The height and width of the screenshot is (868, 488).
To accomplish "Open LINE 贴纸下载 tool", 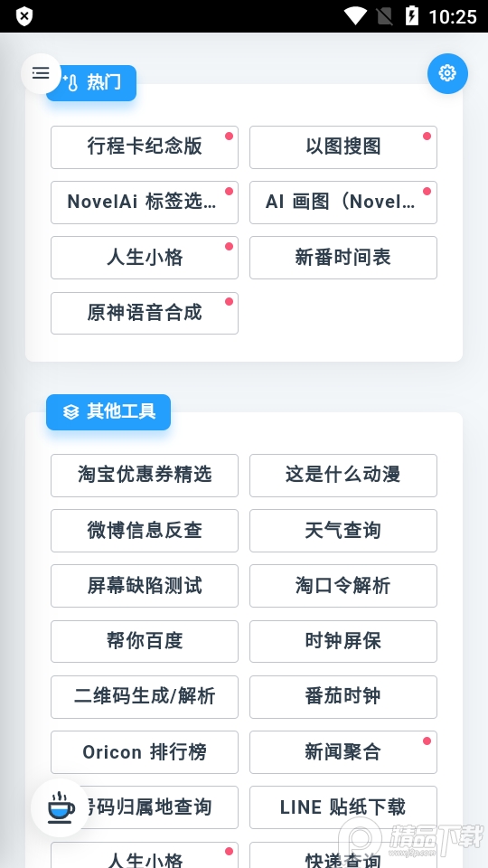I will pyautogui.click(x=343, y=807).
